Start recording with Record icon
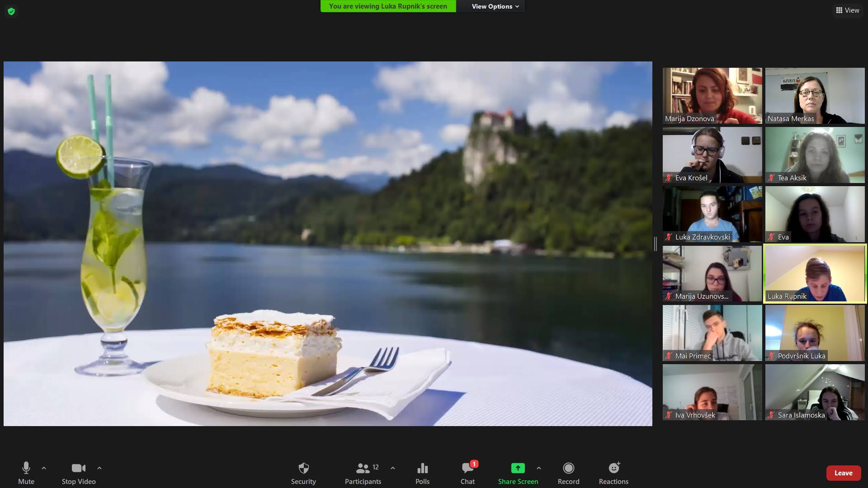This screenshot has width=868, height=488. point(568,468)
